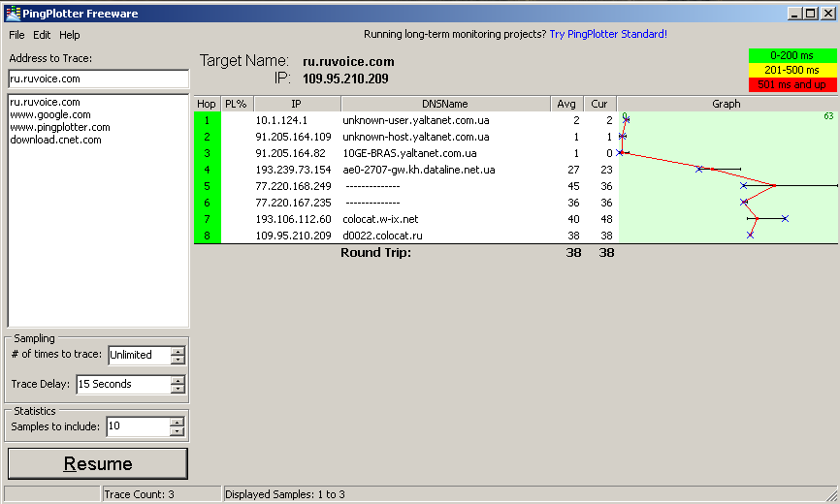Click the Graph column header

pyautogui.click(x=727, y=104)
